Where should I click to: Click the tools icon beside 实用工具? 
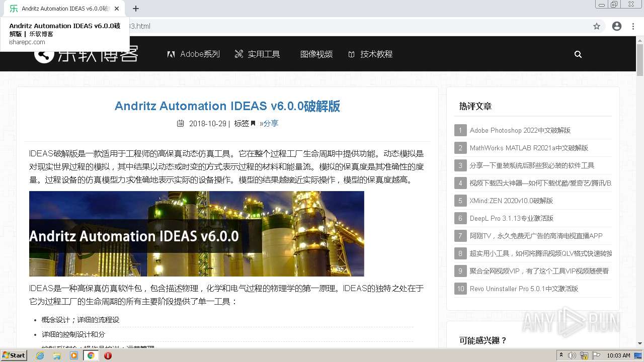tap(239, 54)
